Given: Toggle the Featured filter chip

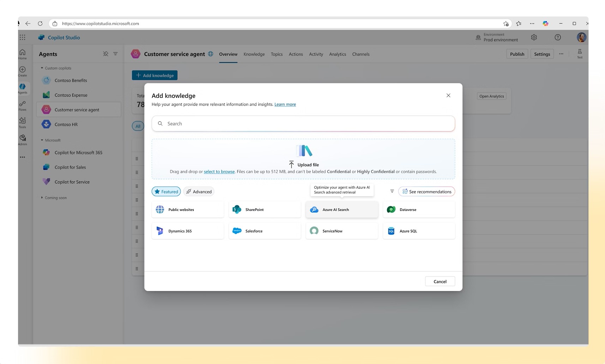Looking at the screenshot, I should pos(166,192).
